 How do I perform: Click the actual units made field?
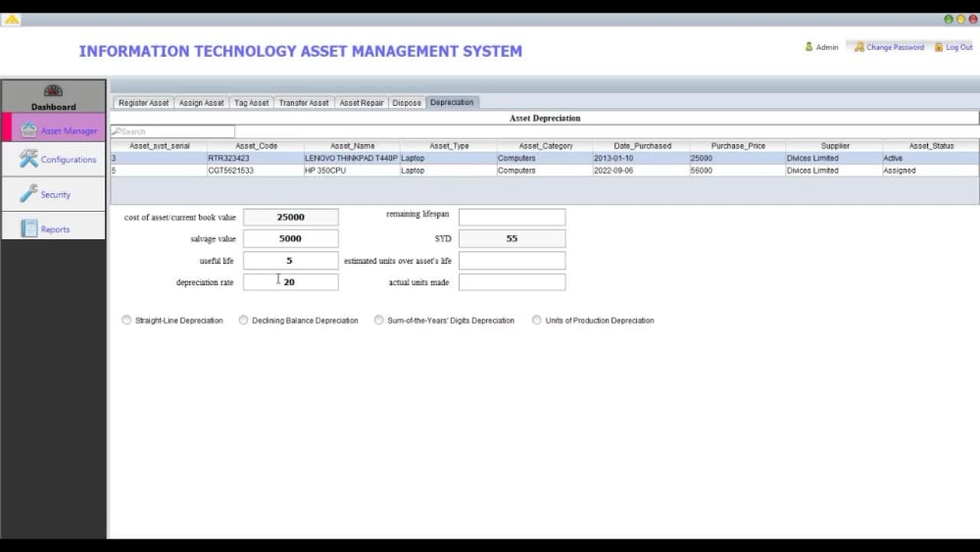coord(512,282)
